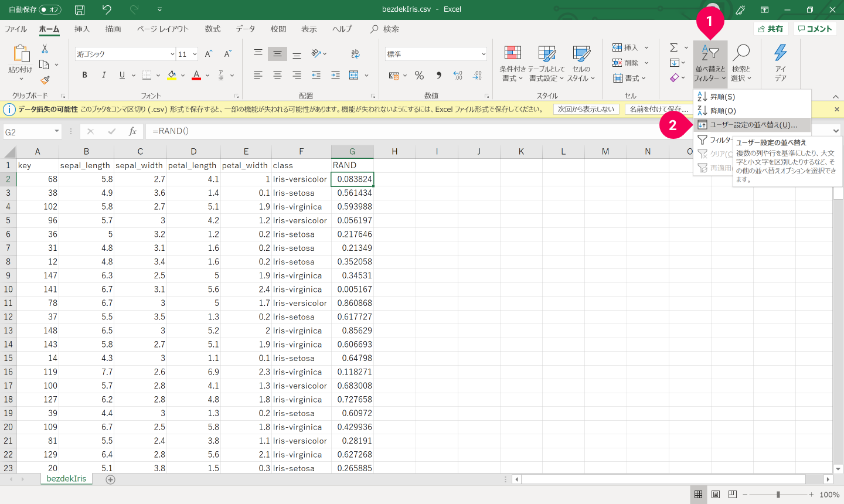Close the data loss warning bar

click(836, 109)
